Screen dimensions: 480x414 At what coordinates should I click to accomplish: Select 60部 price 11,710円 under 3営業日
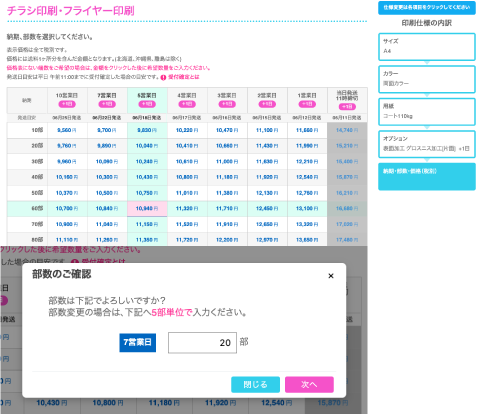227,209
